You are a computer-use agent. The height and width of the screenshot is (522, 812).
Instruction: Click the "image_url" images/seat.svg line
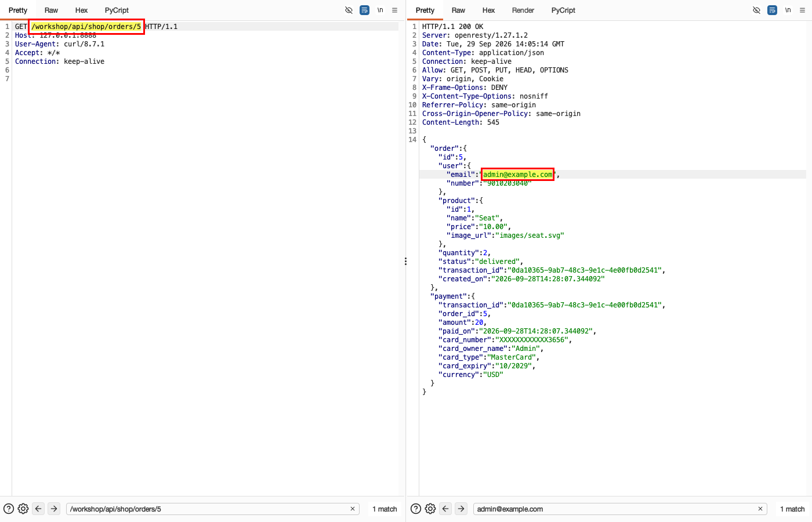[x=505, y=235]
